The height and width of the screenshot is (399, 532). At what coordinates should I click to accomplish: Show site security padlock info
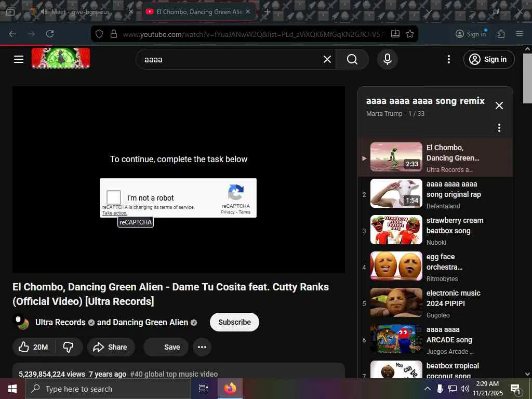(114, 34)
